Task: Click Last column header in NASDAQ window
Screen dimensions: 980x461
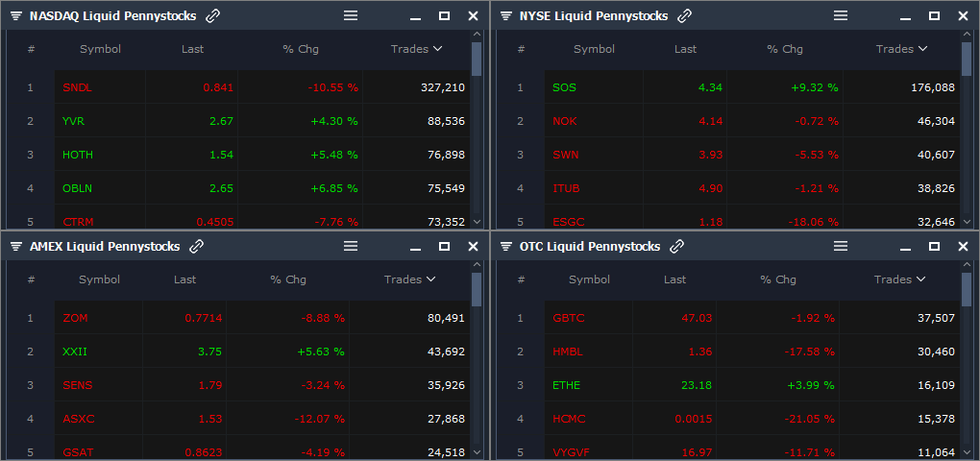Action: coord(192,49)
